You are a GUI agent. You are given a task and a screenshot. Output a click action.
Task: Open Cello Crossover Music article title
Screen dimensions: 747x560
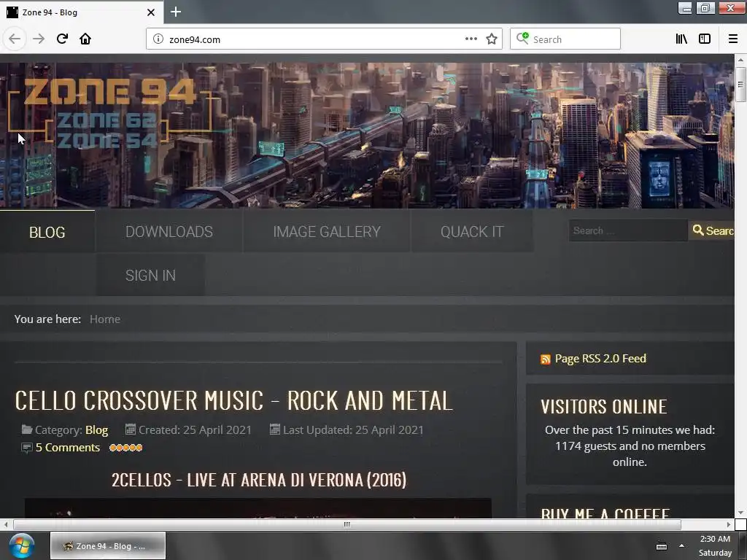click(x=233, y=400)
